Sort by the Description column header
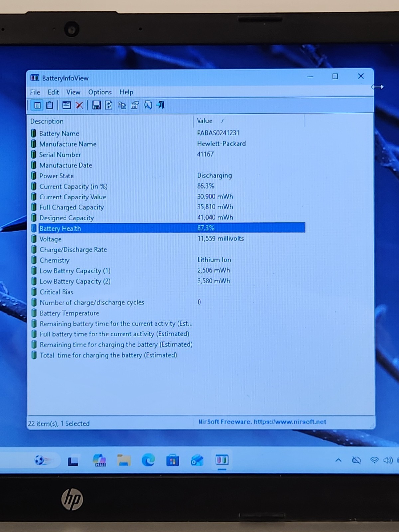The height and width of the screenshot is (532, 399). point(110,121)
